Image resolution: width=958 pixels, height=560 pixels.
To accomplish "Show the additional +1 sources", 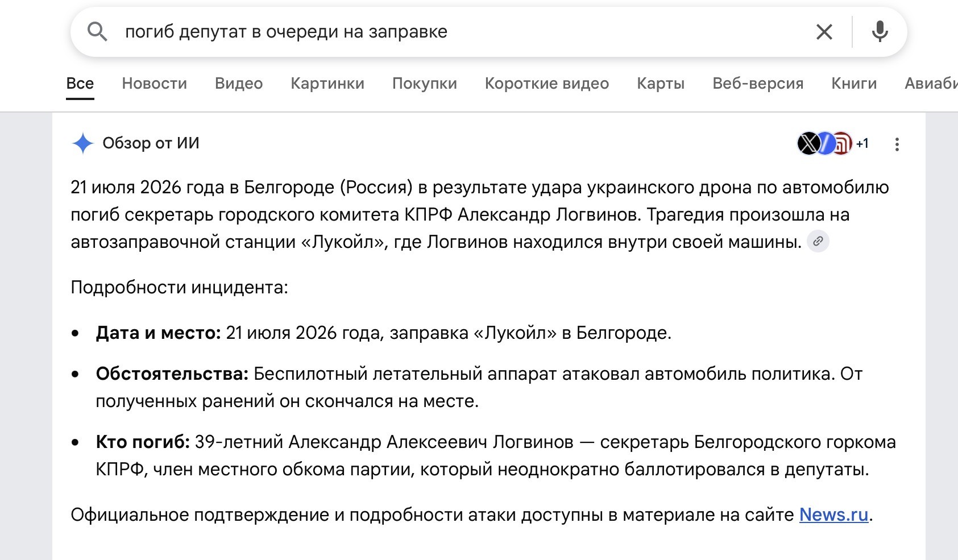I will click(x=862, y=143).
